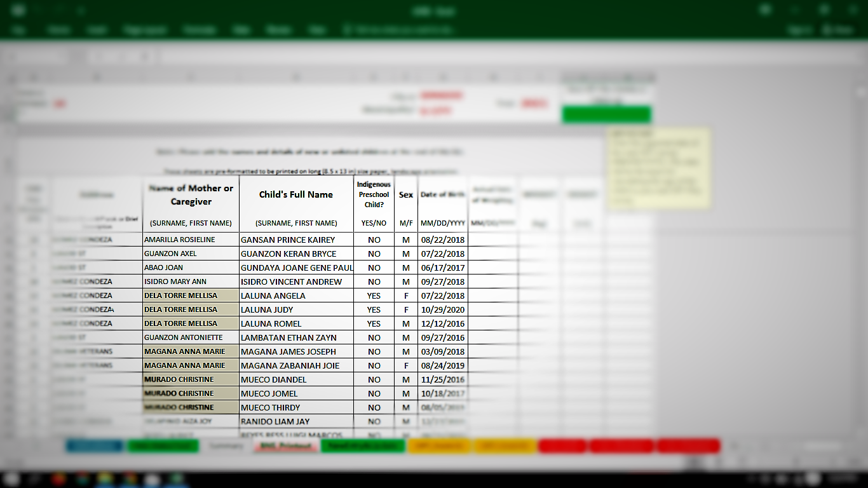Screen dimensions: 868x488
Task: Open the Page Layout ribbon tab
Action: click(x=145, y=30)
